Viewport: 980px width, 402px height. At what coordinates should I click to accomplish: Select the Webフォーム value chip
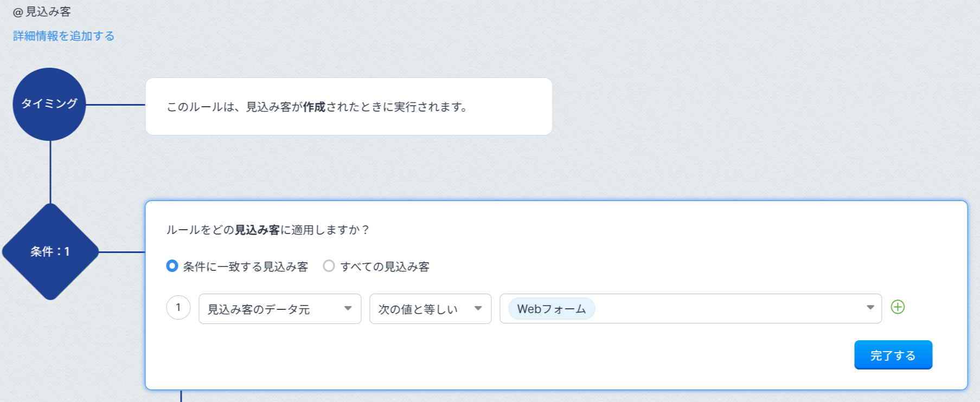[551, 309]
